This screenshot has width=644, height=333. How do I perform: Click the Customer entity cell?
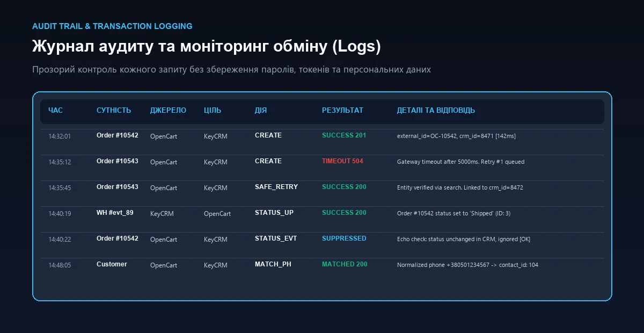112,264
